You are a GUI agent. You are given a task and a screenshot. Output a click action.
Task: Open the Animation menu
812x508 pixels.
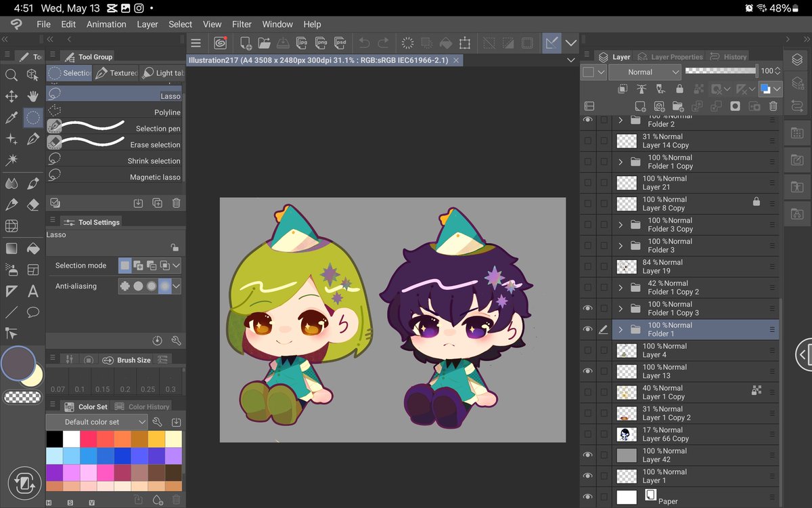[106, 24]
